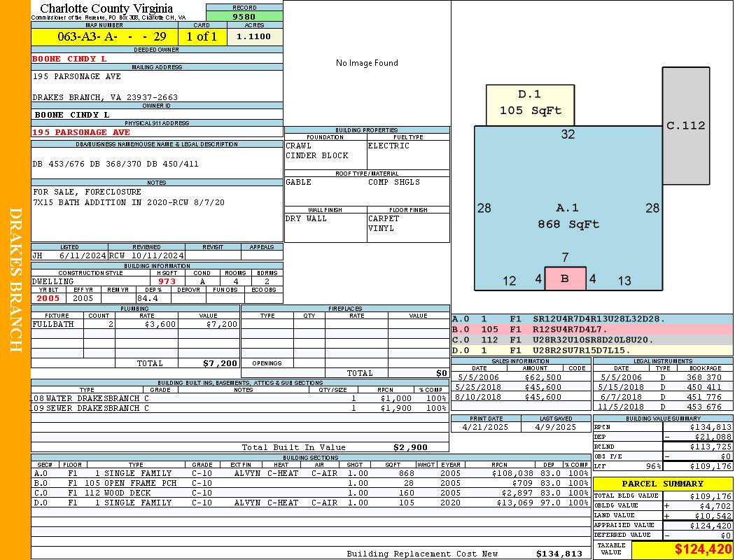Screen dimensions: 735x560
Task: Select the yellow D.1 105 SqFt sketch section
Action: [530, 103]
